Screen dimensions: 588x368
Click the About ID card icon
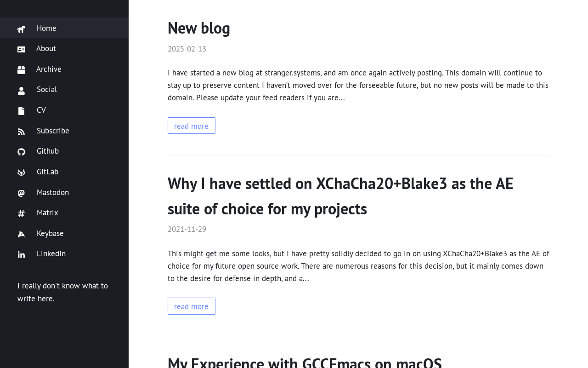point(21,49)
